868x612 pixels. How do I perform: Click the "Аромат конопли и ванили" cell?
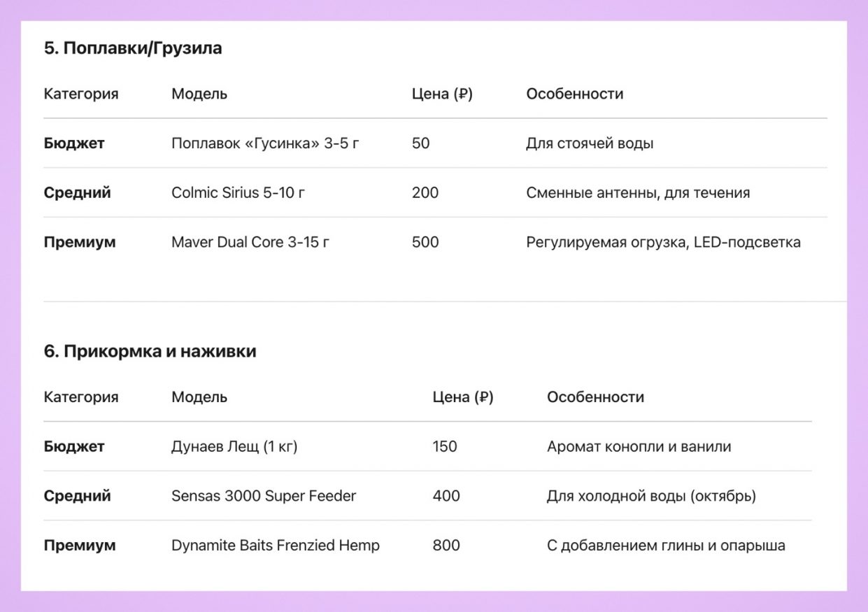click(x=639, y=446)
